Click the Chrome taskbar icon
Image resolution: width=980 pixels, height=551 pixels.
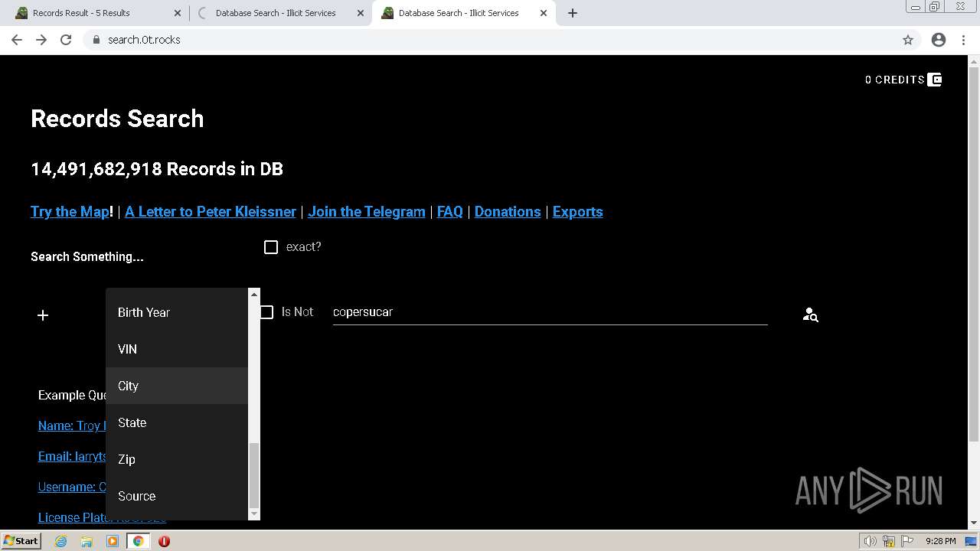click(x=139, y=541)
